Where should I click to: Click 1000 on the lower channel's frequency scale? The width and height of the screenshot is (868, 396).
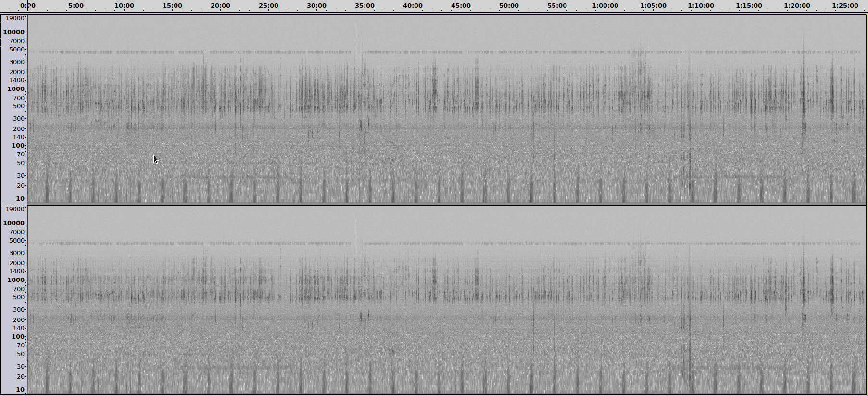click(x=15, y=280)
